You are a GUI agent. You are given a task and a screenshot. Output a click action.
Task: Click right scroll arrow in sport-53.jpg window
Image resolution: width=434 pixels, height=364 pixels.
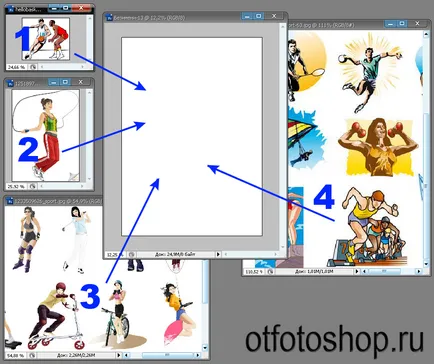[x=420, y=272]
